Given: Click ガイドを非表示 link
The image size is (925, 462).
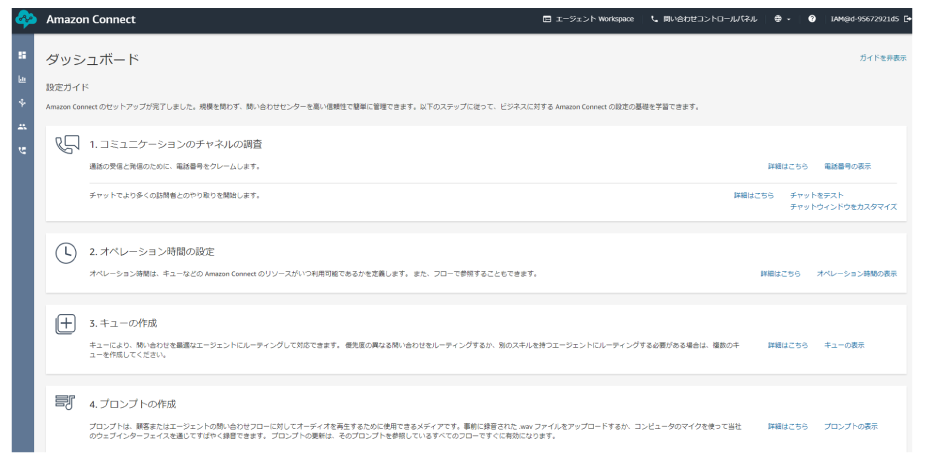Looking at the screenshot, I should pos(883,58).
